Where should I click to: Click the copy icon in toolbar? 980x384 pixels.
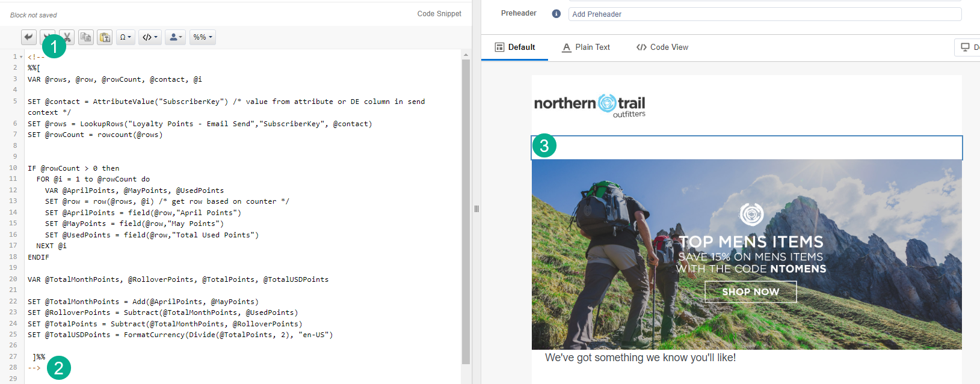(x=86, y=37)
